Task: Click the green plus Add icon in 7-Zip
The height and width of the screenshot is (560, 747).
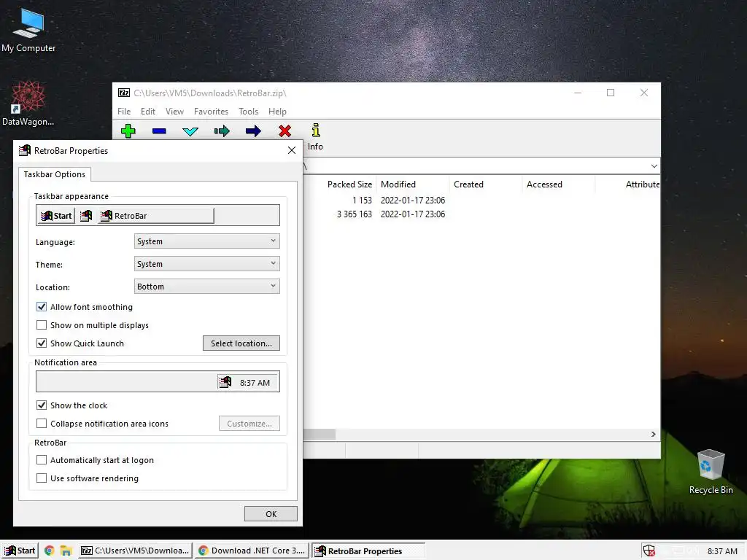Action: click(x=128, y=131)
